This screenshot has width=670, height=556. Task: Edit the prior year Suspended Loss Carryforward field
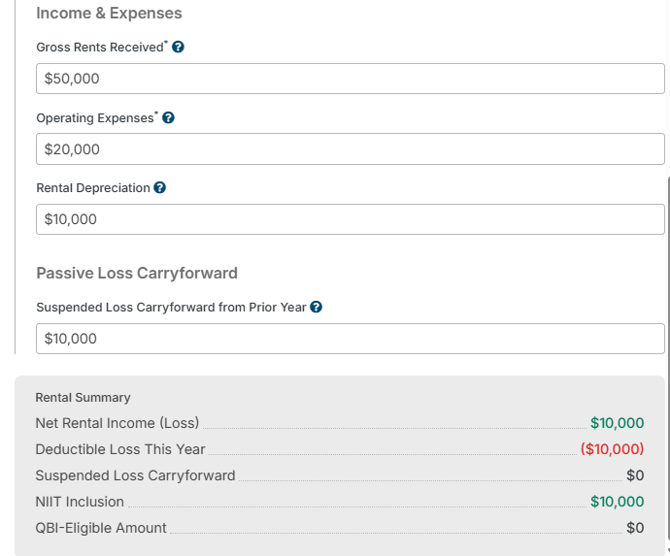(350, 338)
